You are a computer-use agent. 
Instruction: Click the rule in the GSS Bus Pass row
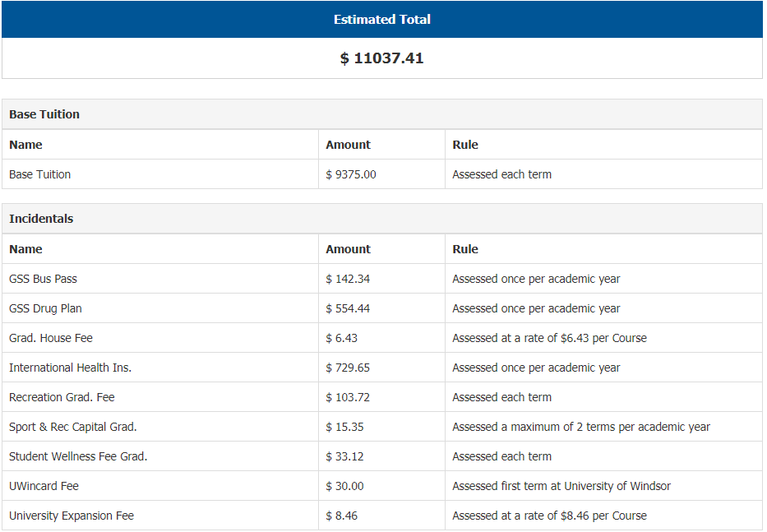536,279
